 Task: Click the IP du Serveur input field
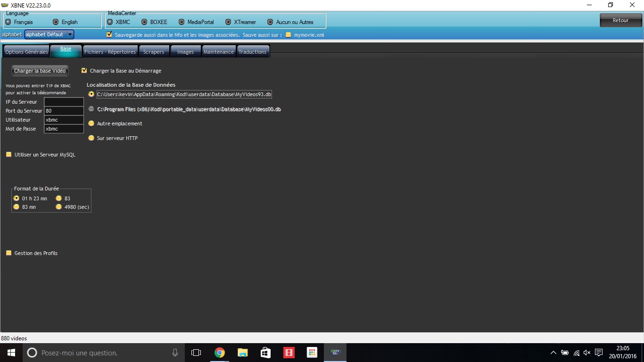(64, 102)
